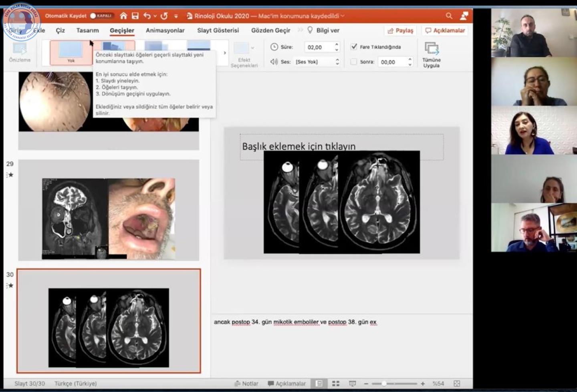Select the brain MRI image on the slide

click(342, 202)
